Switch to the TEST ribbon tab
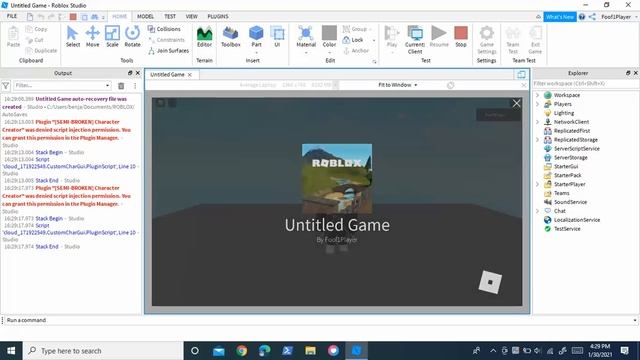 click(170, 16)
